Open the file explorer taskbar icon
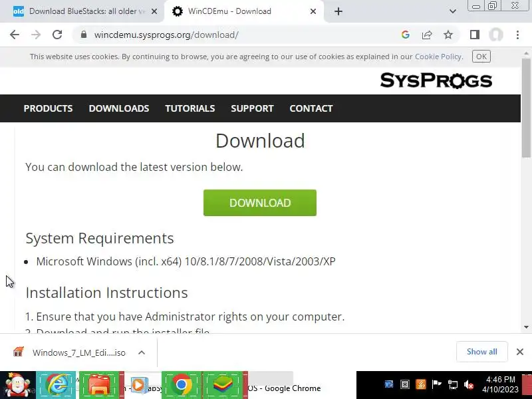Viewport: 532px width, 399px height. [99, 385]
